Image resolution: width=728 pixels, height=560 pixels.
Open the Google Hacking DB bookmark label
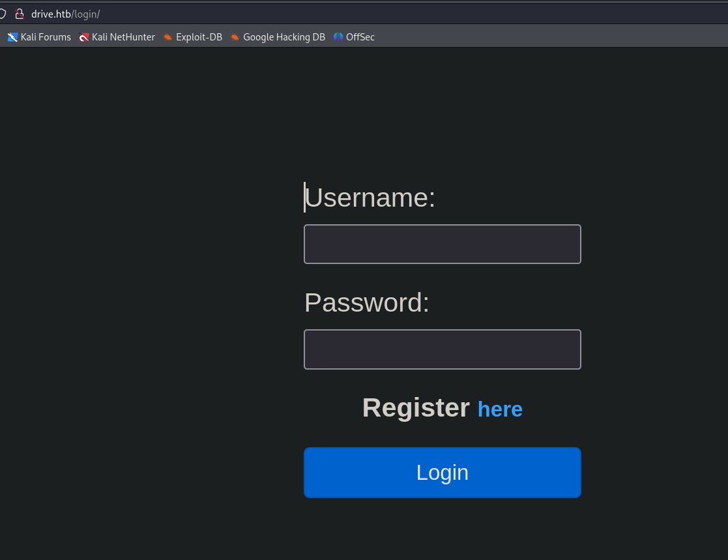coord(284,37)
